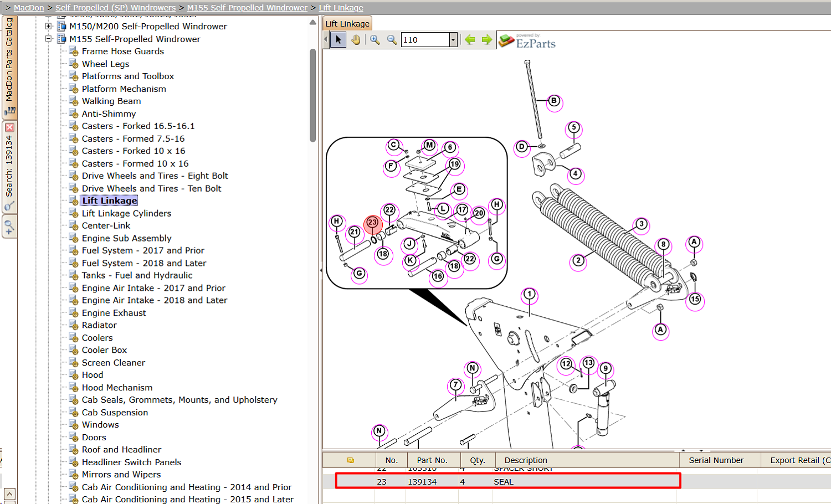Collapse the M155 Self-Propelled Windrower node
The width and height of the screenshot is (831, 504).
coord(48,39)
